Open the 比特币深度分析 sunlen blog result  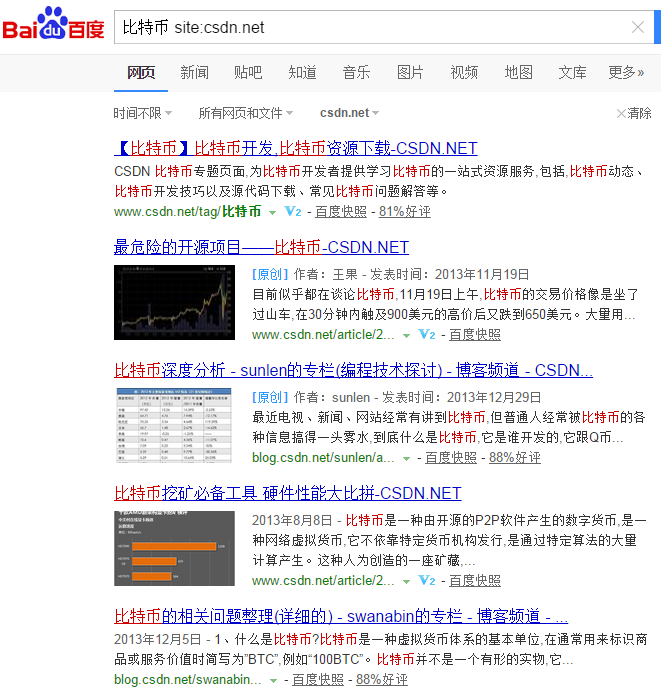pyautogui.click(x=353, y=370)
